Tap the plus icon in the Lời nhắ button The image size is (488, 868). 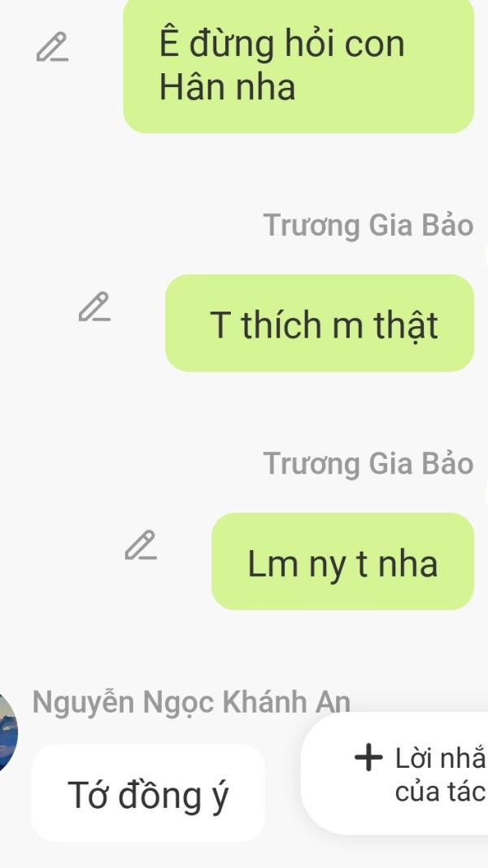pyautogui.click(x=368, y=758)
